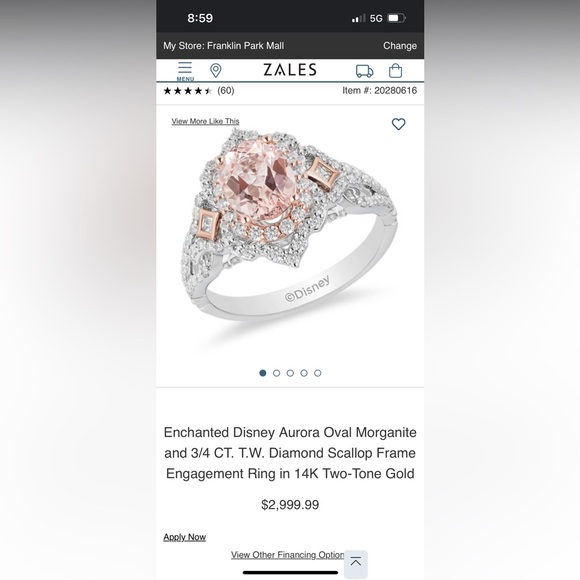Open the delivery truck icon
Image resolution: width=580 pixels, height=580 pixels.
[x=364, y=71]
